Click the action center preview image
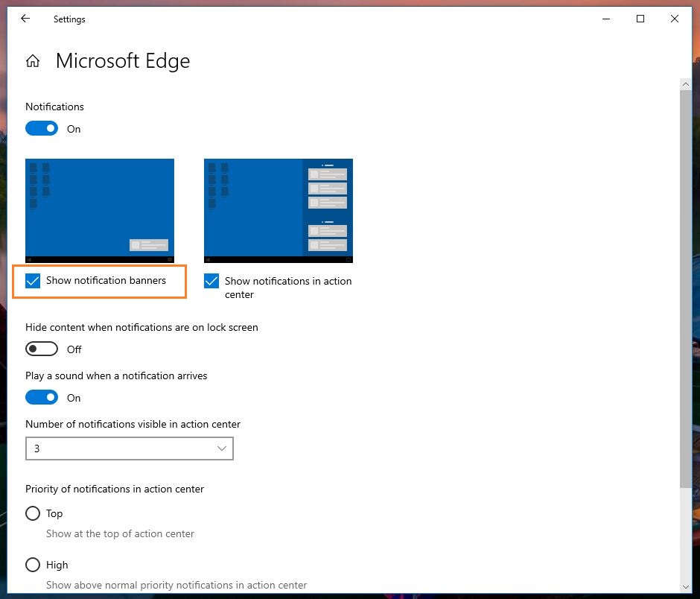The image size is (700, 599). tap(278, 210)
